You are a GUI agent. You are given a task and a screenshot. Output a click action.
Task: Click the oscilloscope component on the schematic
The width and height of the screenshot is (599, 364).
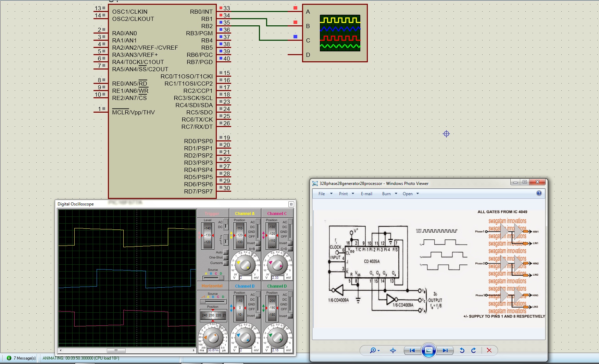[x=335, y=33]
